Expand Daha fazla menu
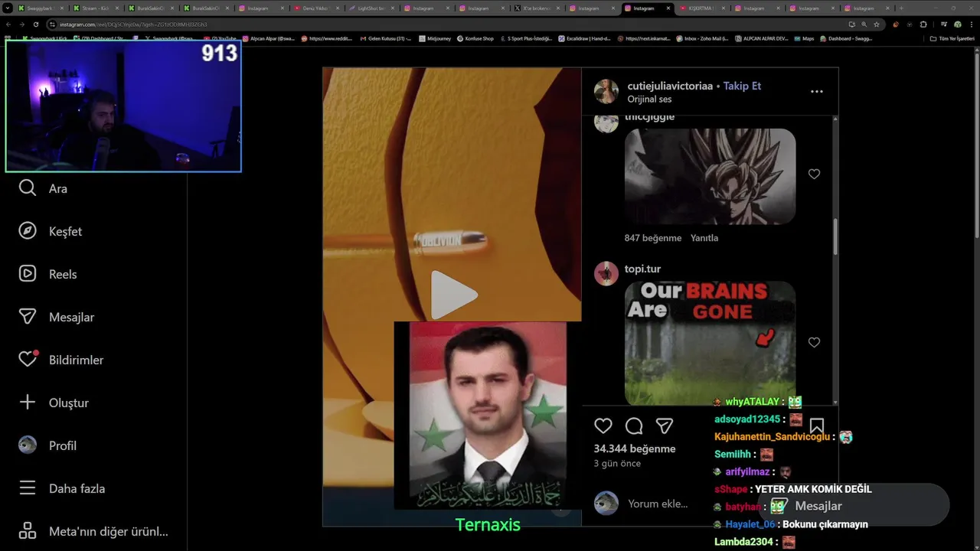Image resolution: width=980 pixels, height=551 pixels. (x=61, y=488)
